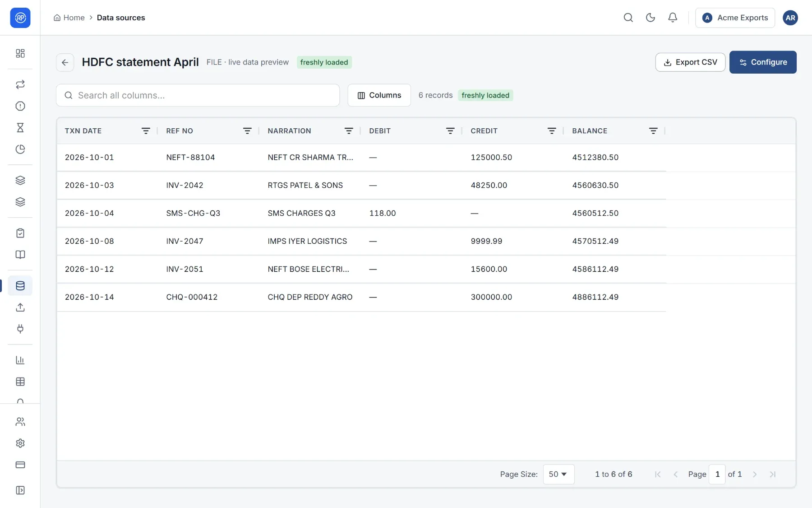The image size is (812, 508).
Task: Open the clipboard check sidebar icon
Action: coord(20,233)
